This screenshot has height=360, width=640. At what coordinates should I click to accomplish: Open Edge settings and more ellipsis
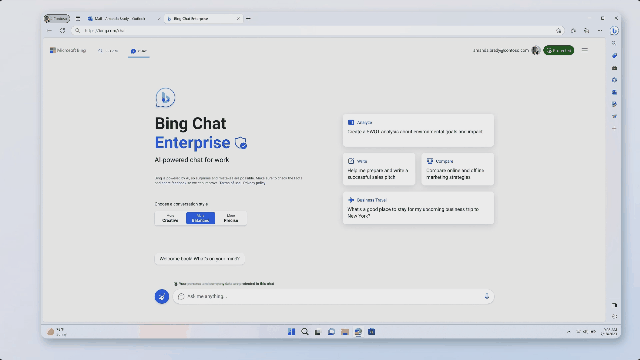coord(600,31)
